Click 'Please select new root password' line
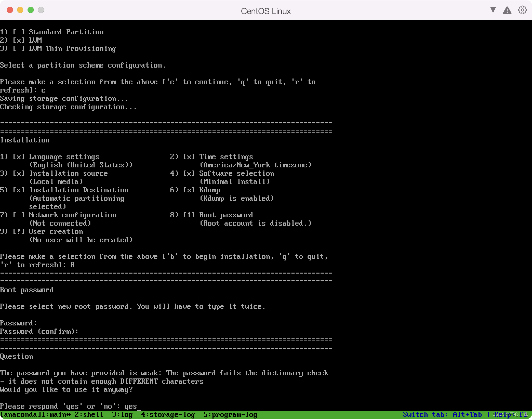The width and height of the screenshot is (532, 419). click(133, 306)
